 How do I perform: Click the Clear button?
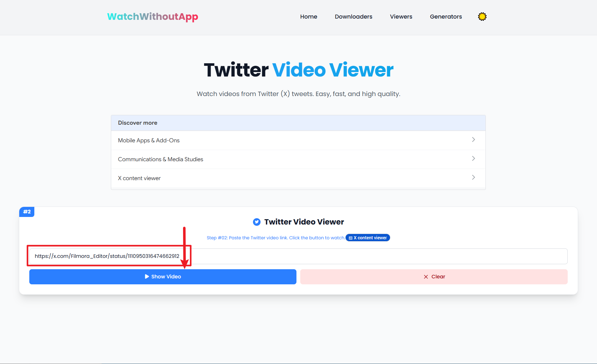[x=434, y=277]
